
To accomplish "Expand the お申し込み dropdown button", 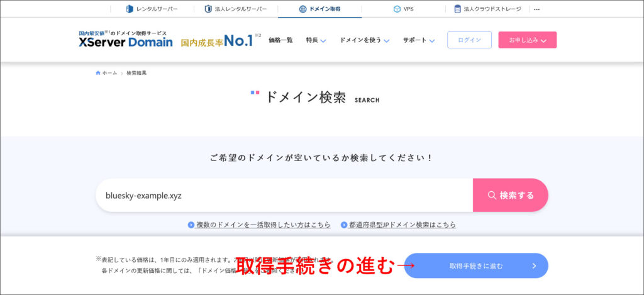I will (x=528, y=40).
